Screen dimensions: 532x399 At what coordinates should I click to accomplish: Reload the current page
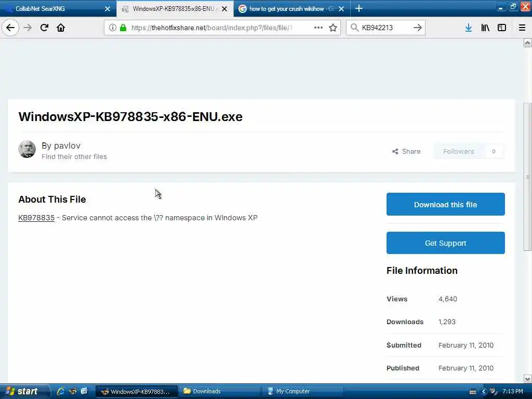tap(44, 28)
